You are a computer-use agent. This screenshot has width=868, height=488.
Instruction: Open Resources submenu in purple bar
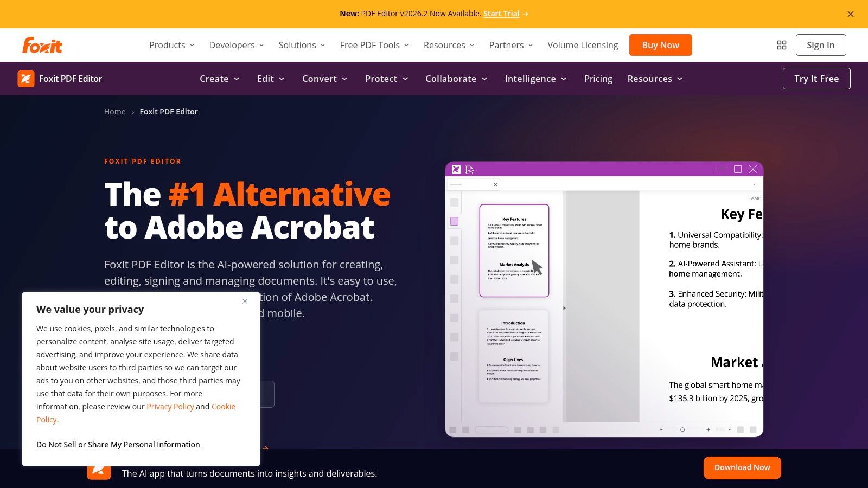[x=655, y=79]
